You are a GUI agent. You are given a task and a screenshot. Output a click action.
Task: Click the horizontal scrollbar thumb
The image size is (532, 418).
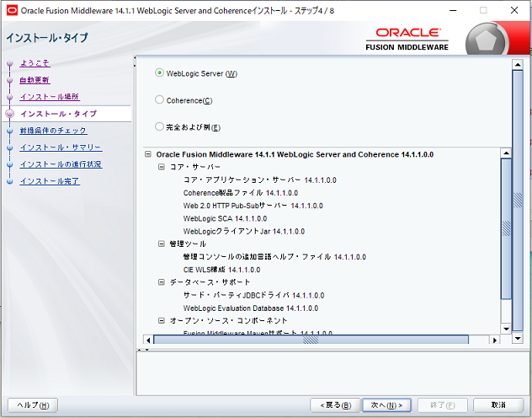tap(311, 340)
